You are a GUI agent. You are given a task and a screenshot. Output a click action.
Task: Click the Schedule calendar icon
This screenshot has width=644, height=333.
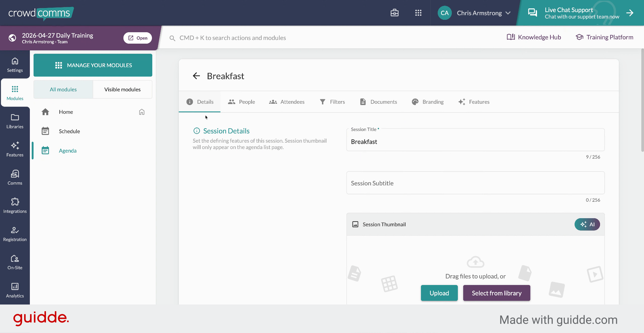pos(45,131)
